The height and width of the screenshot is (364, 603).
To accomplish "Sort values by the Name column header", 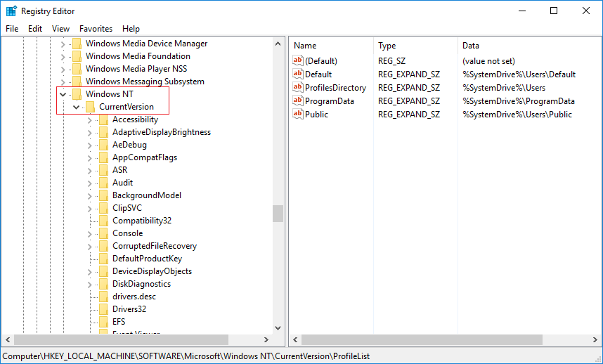I will (305, 45).
